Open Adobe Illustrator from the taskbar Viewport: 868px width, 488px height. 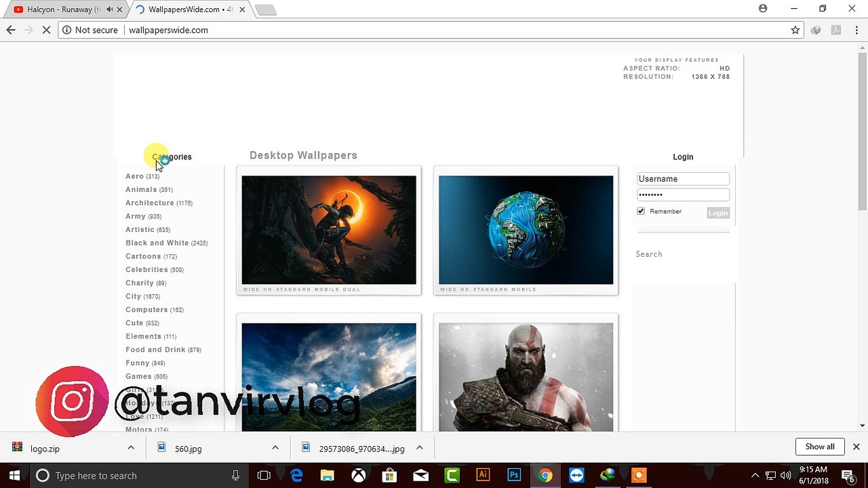[483, 475]
